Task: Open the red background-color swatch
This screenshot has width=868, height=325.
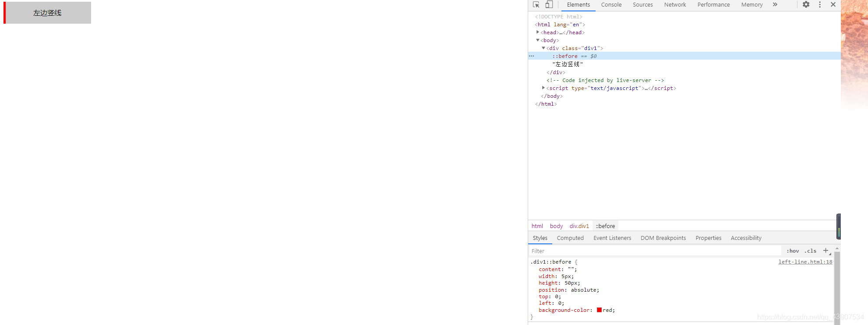Action: click(x=599, y=310)
